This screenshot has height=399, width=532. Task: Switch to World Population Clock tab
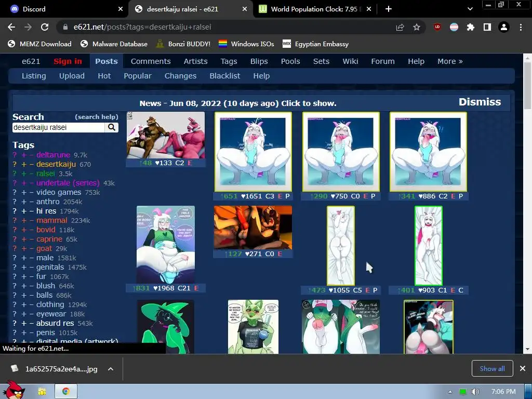click(x=314, y=9)
